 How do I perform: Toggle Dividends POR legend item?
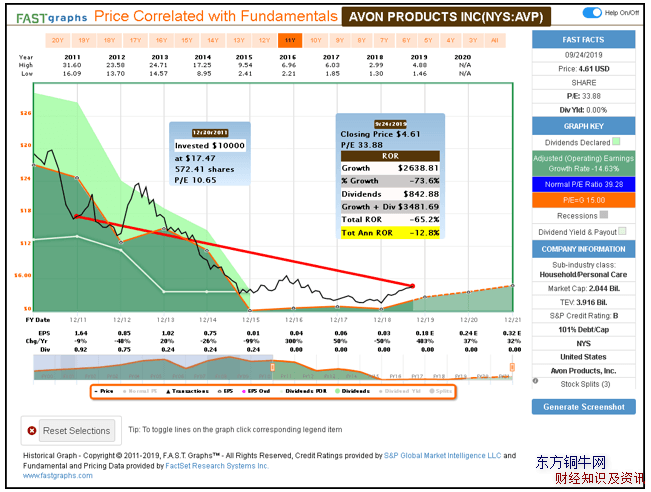(303, 391)
